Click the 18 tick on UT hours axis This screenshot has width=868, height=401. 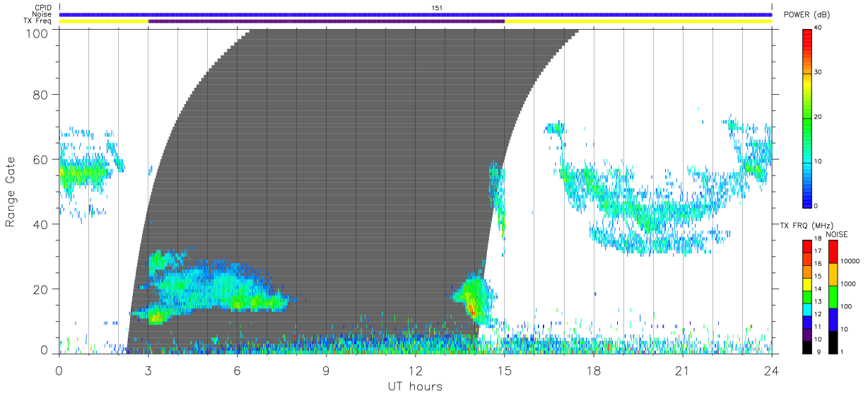tap(593, 370)
